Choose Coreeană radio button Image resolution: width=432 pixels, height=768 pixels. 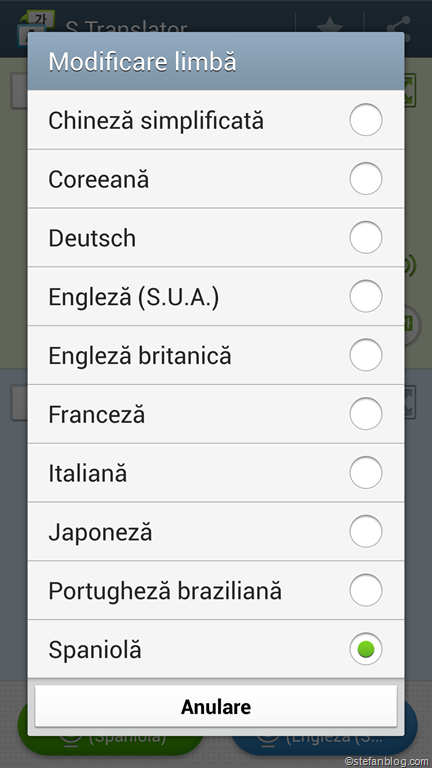365,178
